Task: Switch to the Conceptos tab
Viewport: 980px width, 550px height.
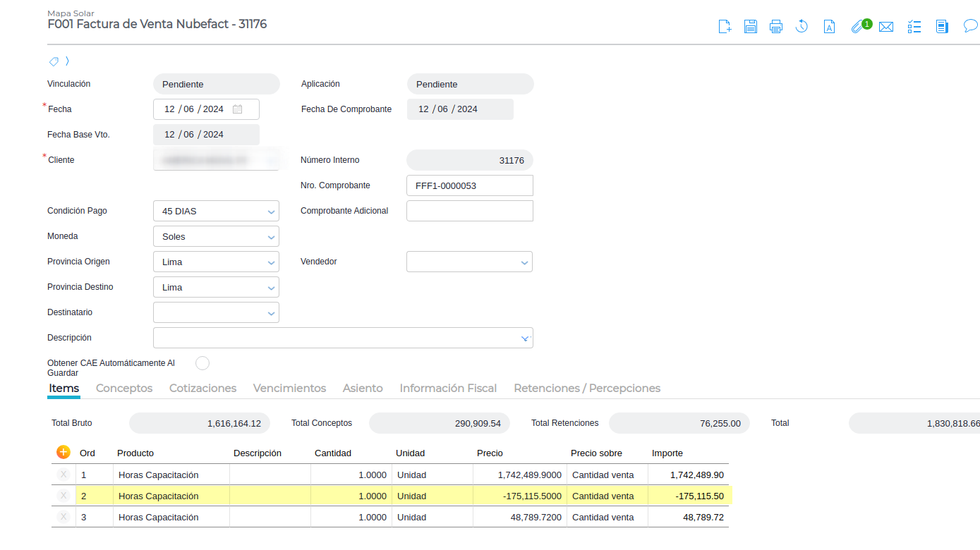Action: point(124,389)
